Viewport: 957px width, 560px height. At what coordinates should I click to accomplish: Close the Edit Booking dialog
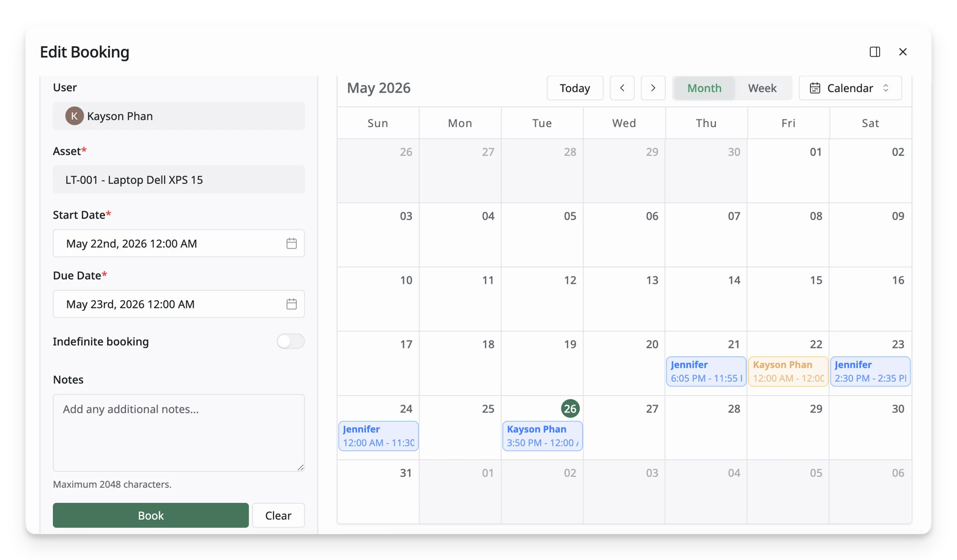point(903,52)
